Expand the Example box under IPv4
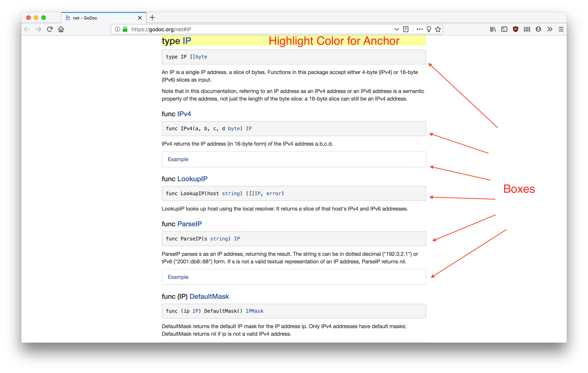This screenshot has width=588, height=373. click(x=178, y=159)
